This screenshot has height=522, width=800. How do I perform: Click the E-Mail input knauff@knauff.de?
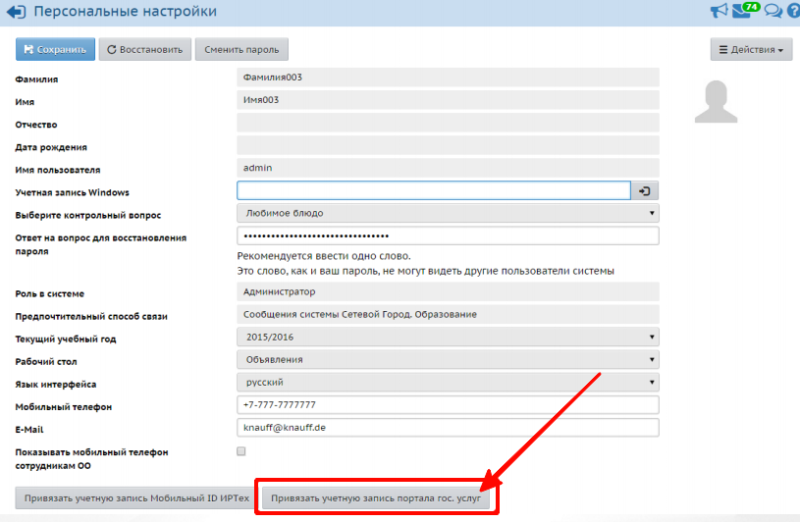[x=448, y=428]
